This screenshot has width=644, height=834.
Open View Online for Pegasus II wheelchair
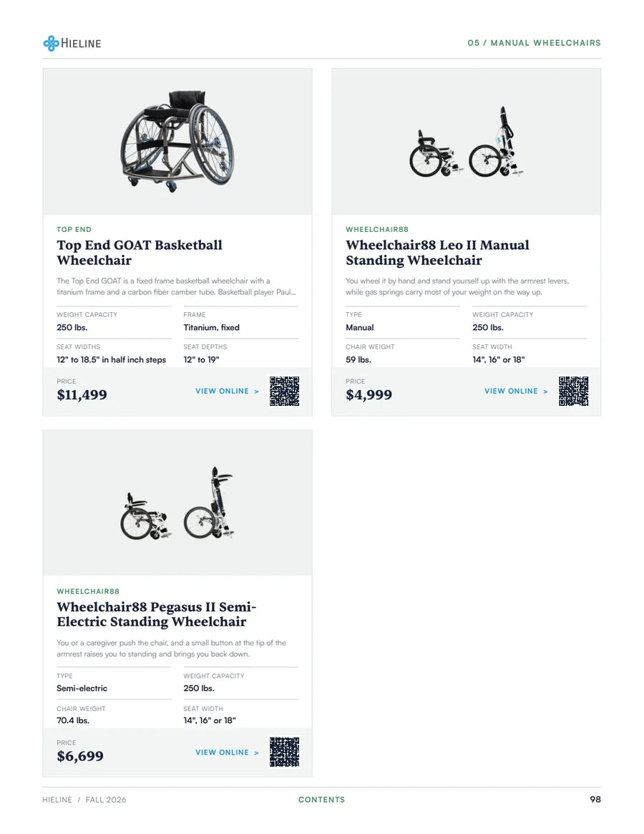pos(227,752)
